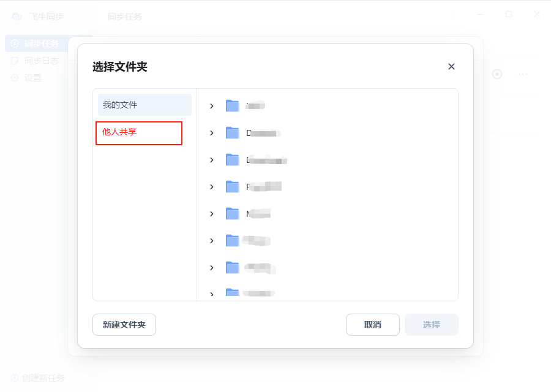Switch to 我的文件 in dialog sidebar
Viewport: 551px width, 392px height.
(144, 105)
